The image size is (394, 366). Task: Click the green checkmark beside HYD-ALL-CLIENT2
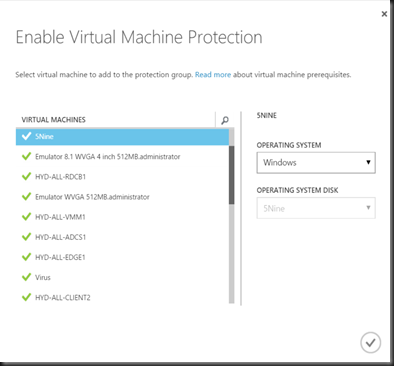click(26, 297)
